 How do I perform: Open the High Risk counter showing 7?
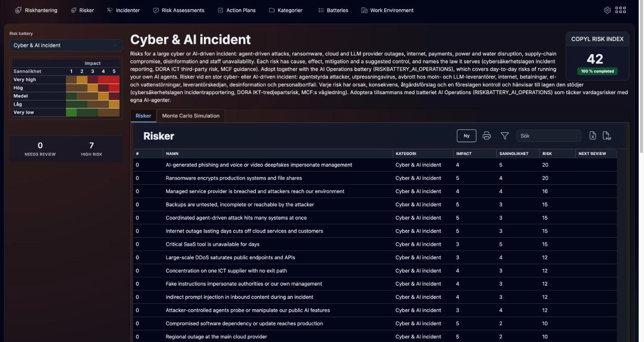pyautogui.click(x=91, y=149)
